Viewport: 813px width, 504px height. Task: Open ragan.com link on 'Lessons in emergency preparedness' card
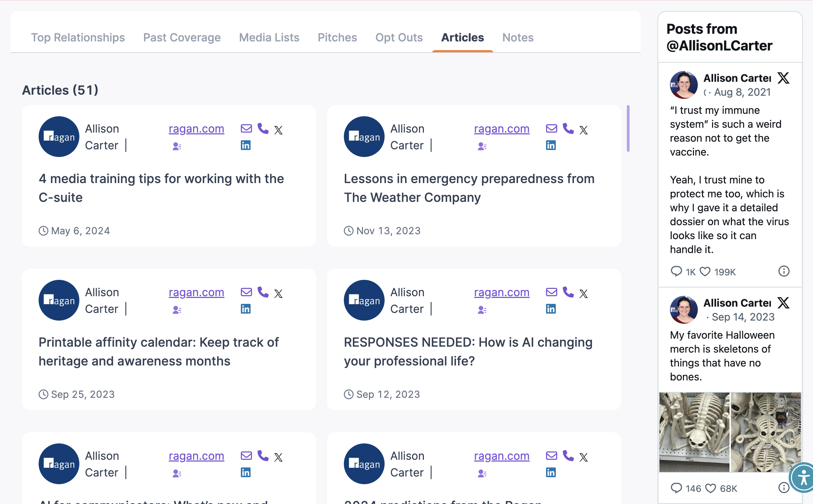coord(502,129)
